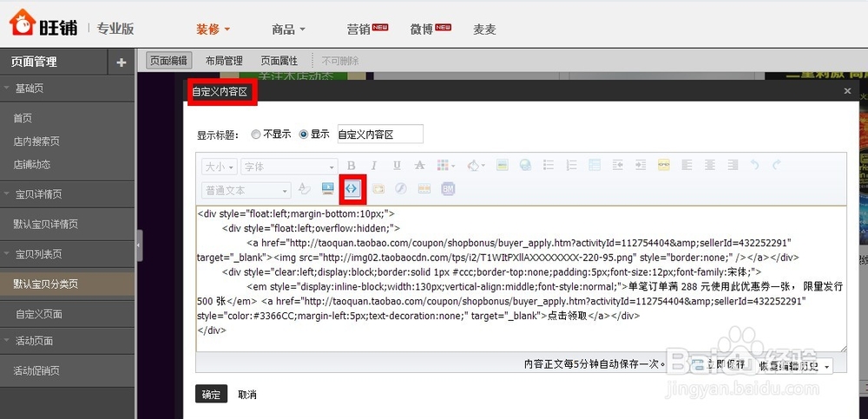Insert an ordered numbered list
Image resolution: width=868 pixels, height=419 pixels.
[x=571, y=165]
